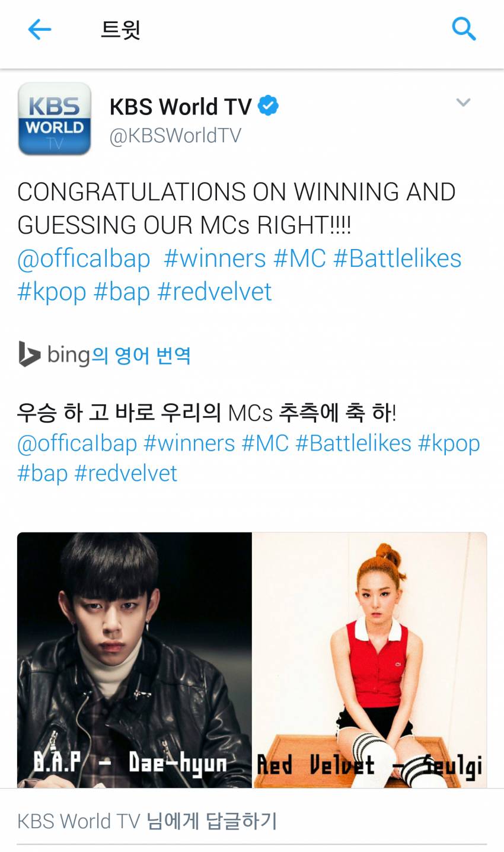Select the 트윗 header title
The width and height of the screenshot is (504, 852).
(120, 29)
